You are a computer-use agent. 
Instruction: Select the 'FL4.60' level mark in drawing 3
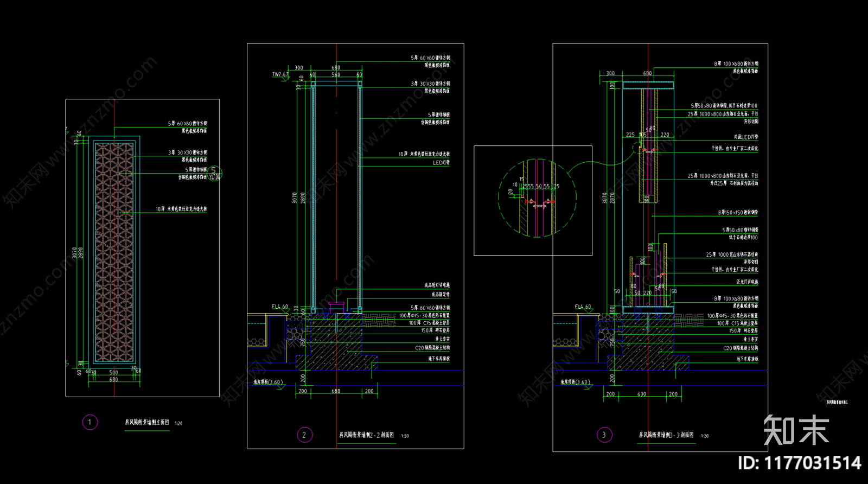pos(583,307)
